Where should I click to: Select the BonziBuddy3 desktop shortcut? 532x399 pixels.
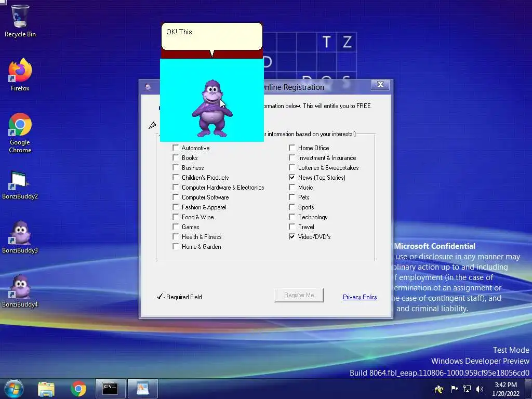click(x=20, y=237)
